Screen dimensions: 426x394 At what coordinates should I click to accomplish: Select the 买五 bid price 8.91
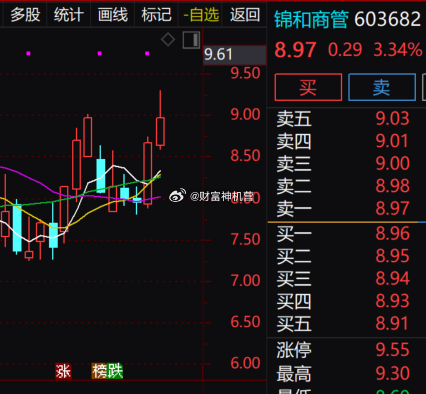392,323
